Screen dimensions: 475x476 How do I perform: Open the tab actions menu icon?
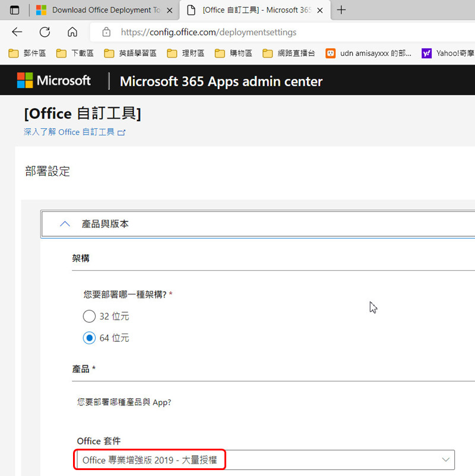(x=14, y=10)
